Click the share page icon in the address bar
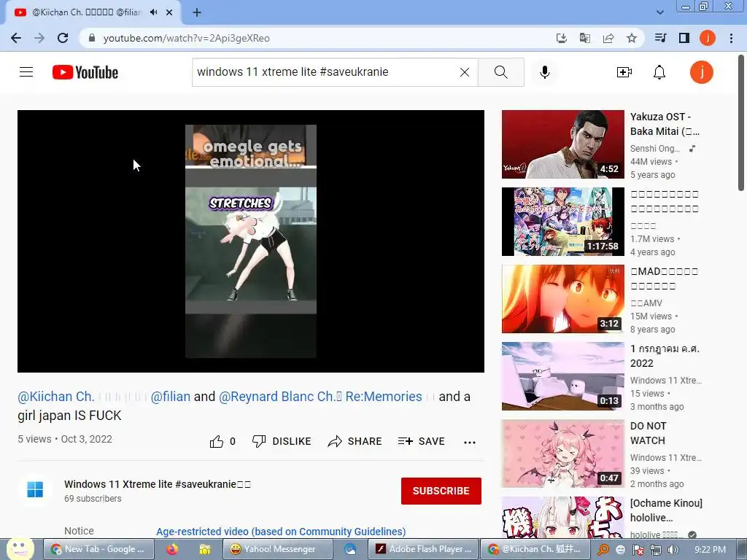The image size is (747, 560). tap(608, 38)
